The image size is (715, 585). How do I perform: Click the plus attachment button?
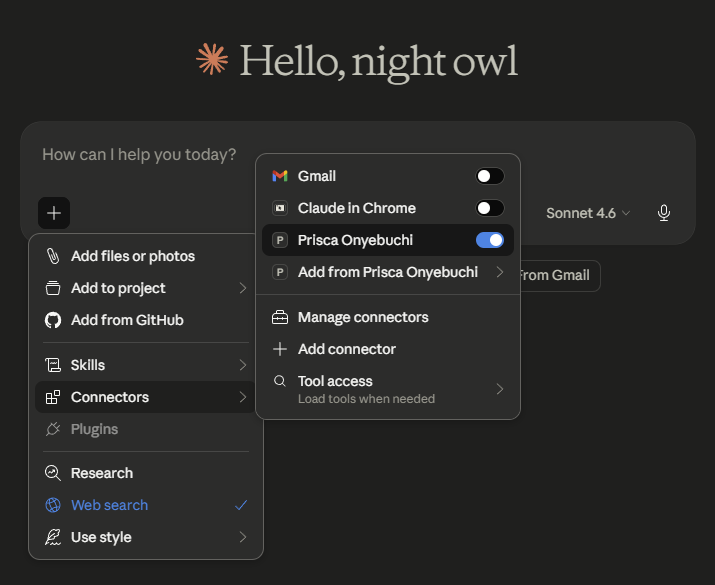(54, 213)
